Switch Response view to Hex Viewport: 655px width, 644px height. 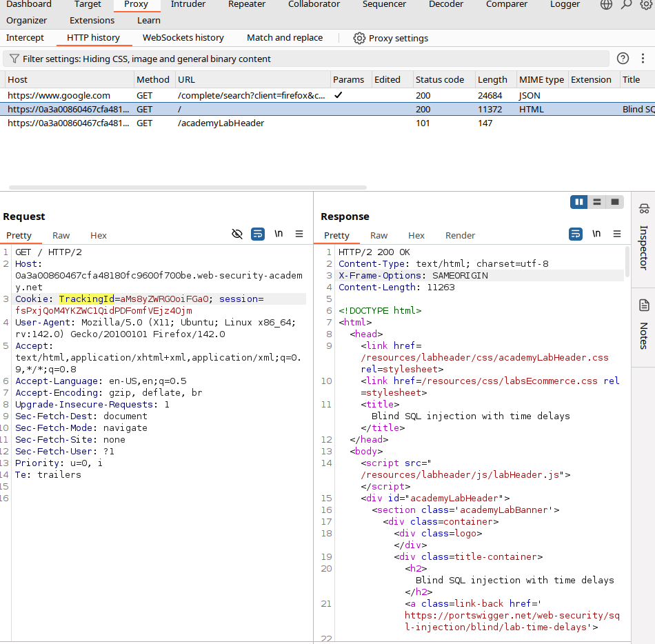[416, 236]
